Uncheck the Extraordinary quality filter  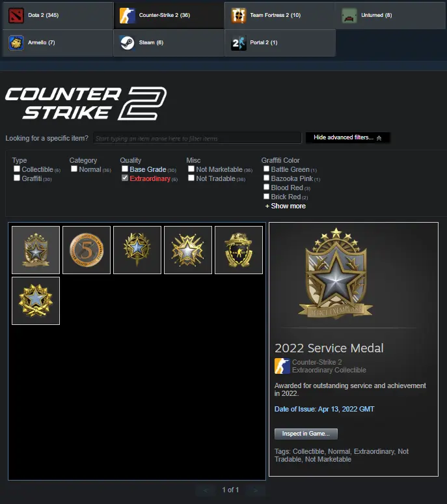[x=124, y=178]
